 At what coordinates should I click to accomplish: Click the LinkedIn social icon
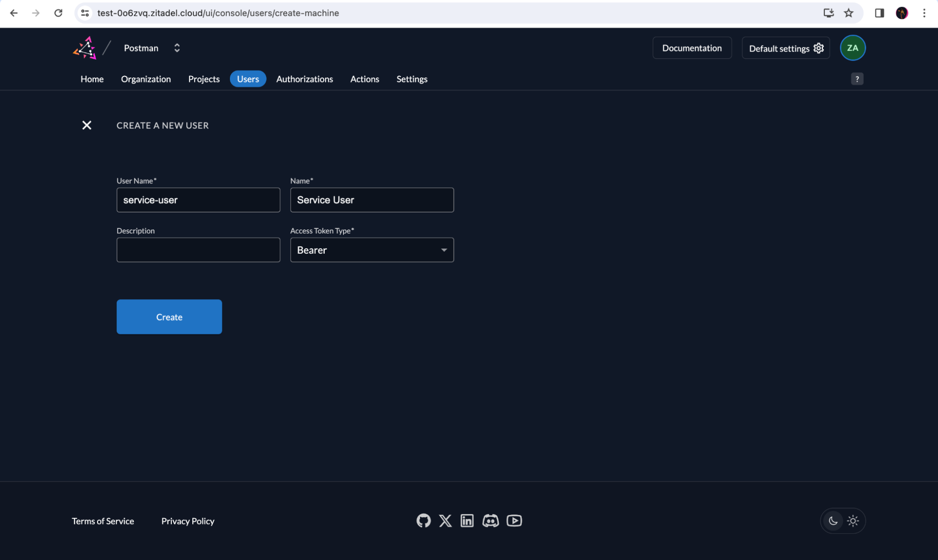tap(467, 521)
